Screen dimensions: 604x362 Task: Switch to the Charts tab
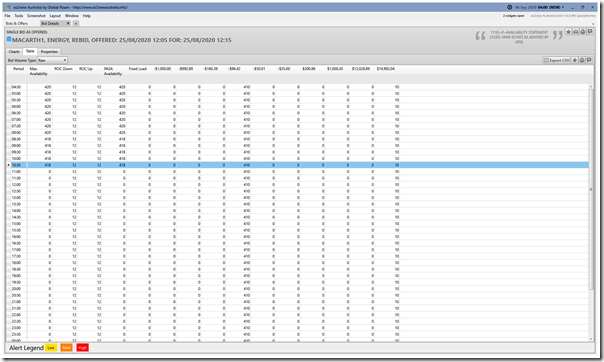click(x=14, y=52)
